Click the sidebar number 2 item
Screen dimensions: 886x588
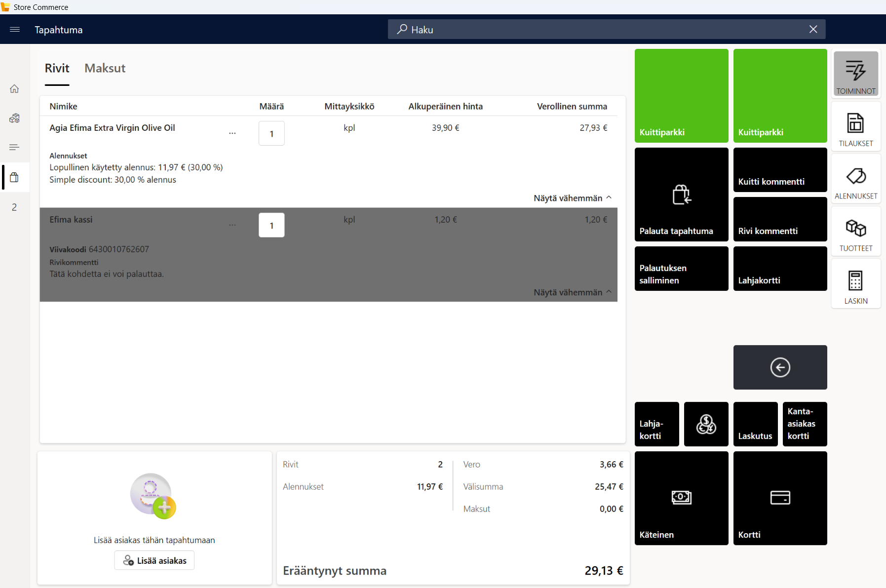click(x=14, y=207)
